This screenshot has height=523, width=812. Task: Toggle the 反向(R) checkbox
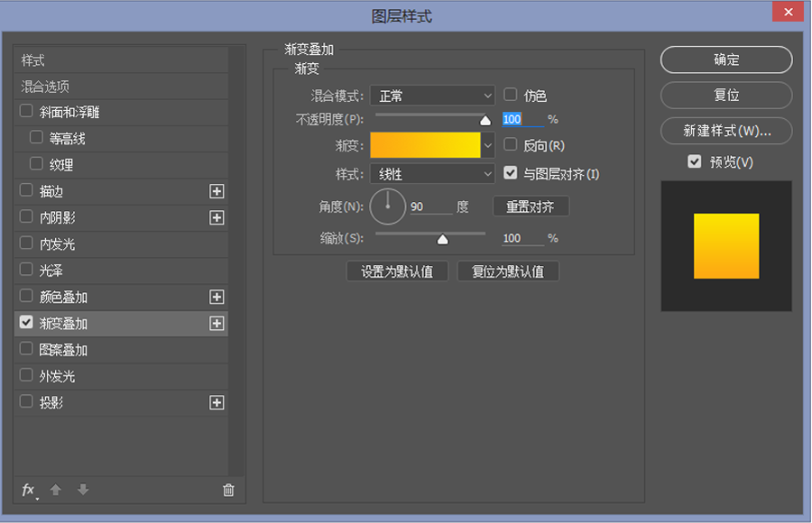(x=511, y=144)
